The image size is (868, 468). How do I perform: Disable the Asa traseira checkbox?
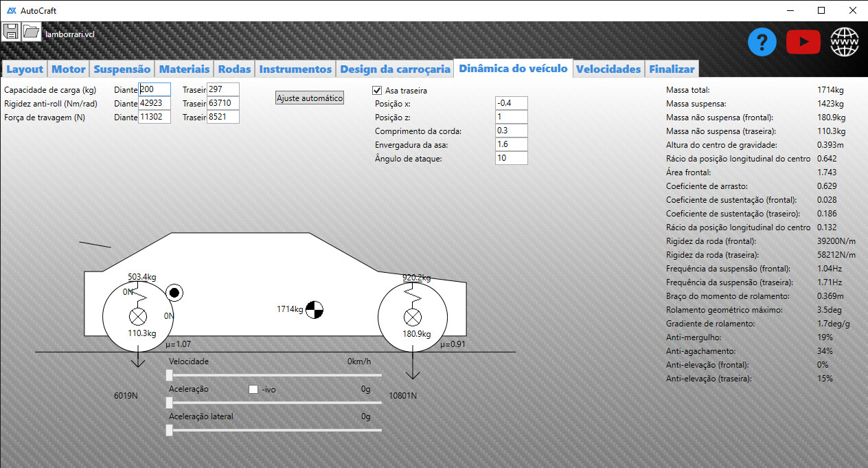point(377,90)
